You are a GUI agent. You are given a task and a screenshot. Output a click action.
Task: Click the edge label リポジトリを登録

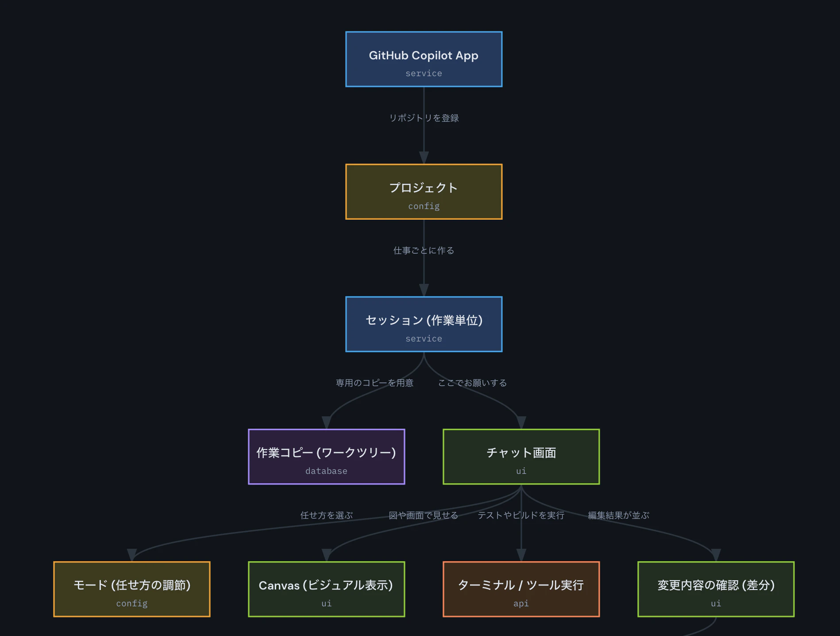[x=424, y=118]
